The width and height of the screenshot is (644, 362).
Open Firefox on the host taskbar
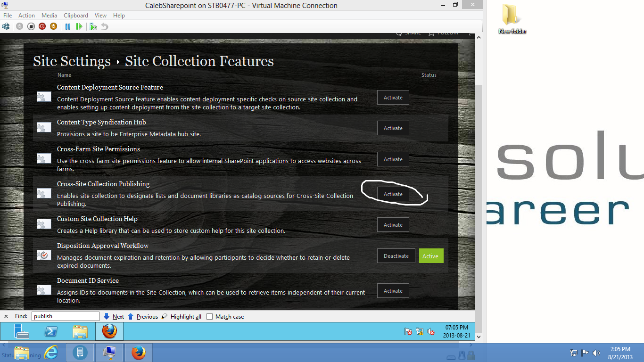tap(139, 353)
